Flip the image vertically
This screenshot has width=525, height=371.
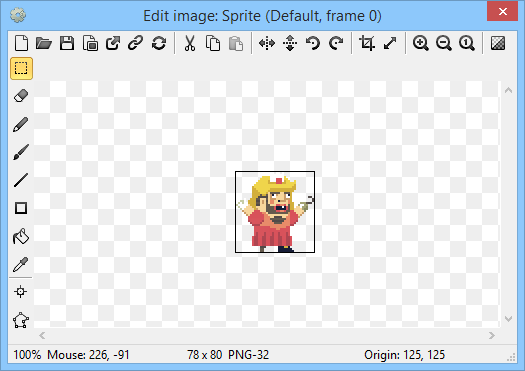[290, 43]
